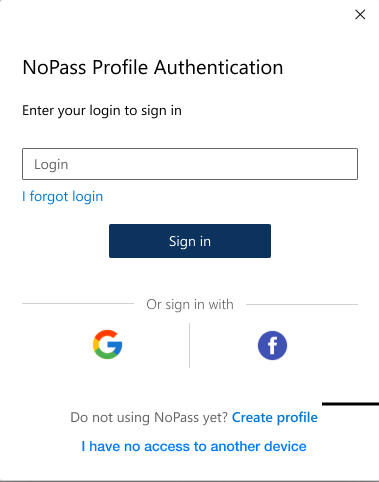This screenshot has width=379, height=482.
Task: Choose Facebook as the sign-in provider
Action: click(x=272, y=345)
